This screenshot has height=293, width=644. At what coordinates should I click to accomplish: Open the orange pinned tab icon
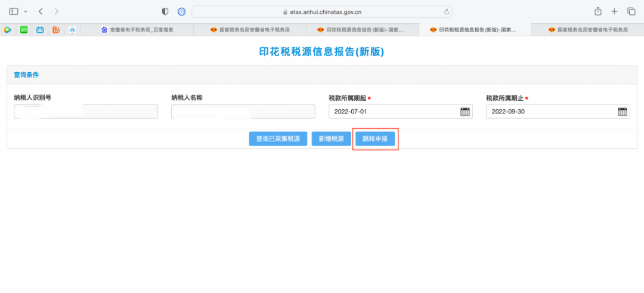tap(56, 30)
